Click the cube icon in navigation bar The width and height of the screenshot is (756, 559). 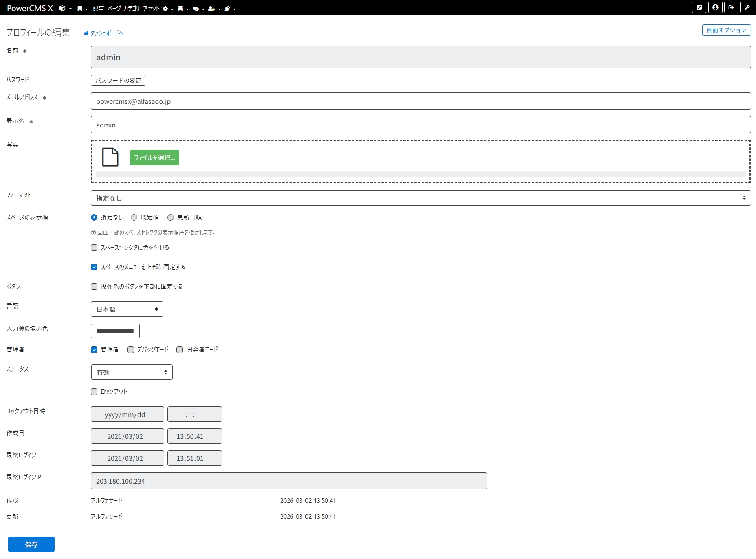coord(62,8)
